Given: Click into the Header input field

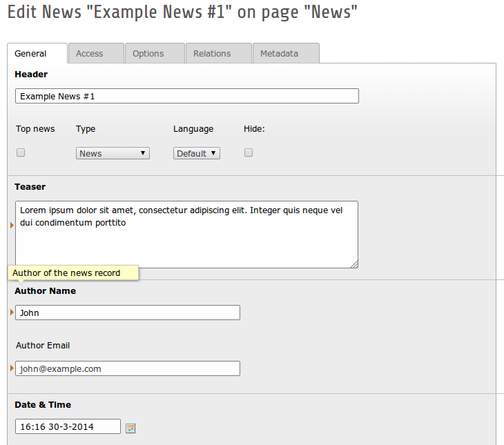Looking at the screenshot, I should [x=187, y=96].
